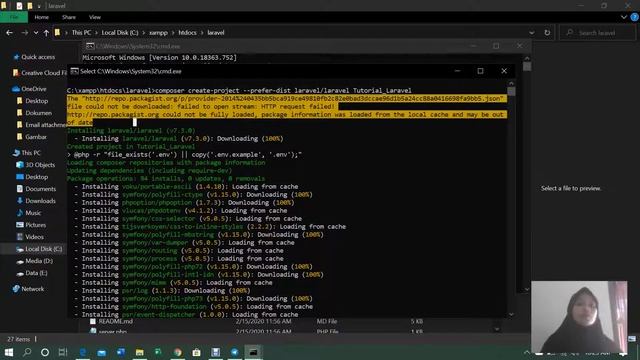Screen dimensions: 640x360
Task: Expand the ribbon with the chevron
Action: [x=623, y=17]
